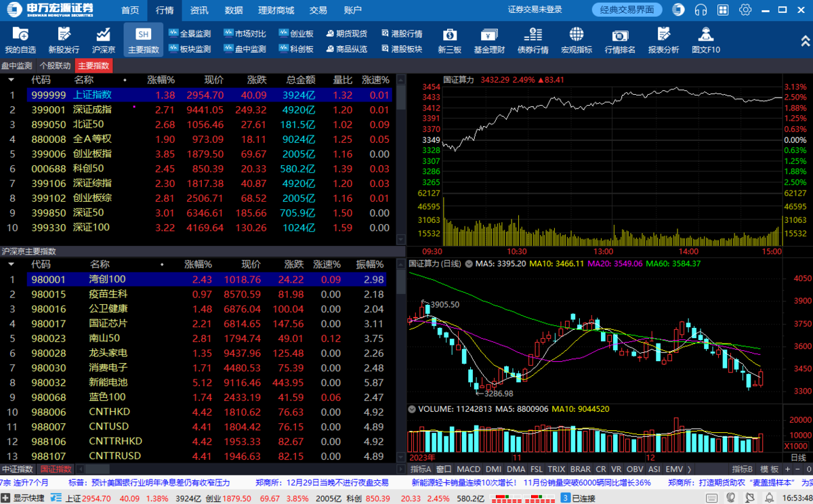Viewport: 813px width, 504px height.
Task: Switch indicator to OBV
Action: click(x=635, y=469)
